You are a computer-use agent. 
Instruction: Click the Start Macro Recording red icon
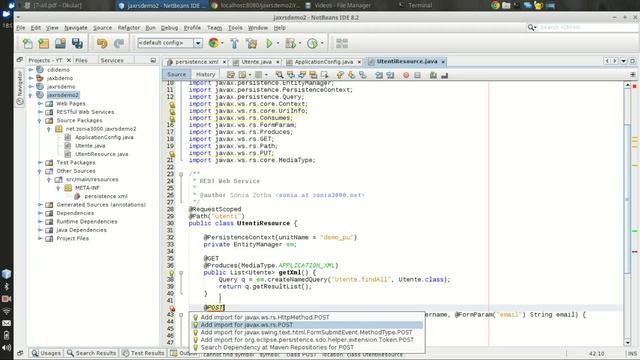[406, 75]
